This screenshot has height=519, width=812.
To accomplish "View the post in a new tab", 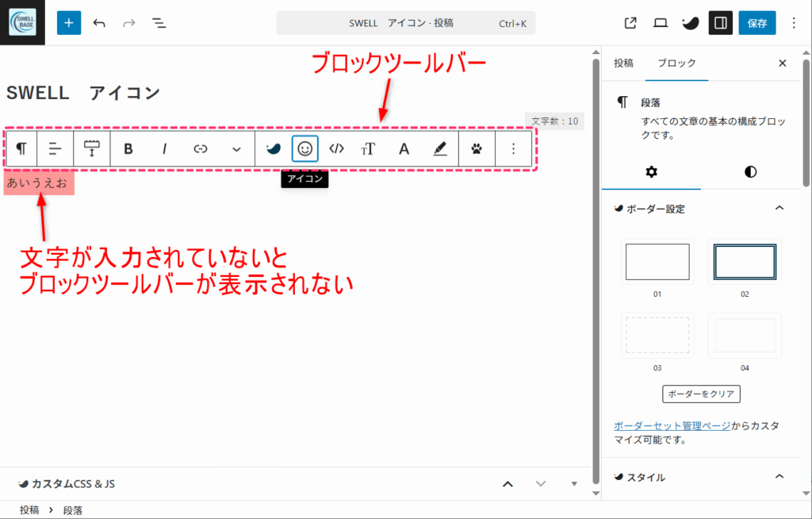I will point(630,23).
